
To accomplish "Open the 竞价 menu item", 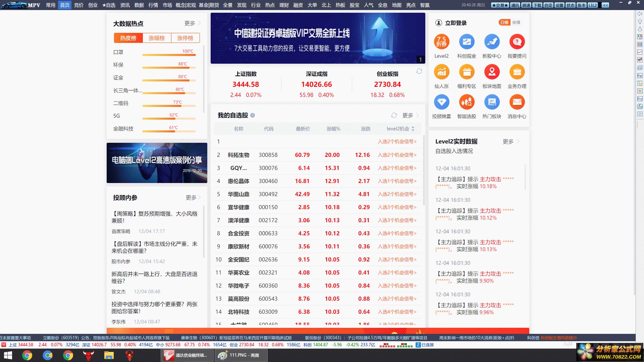I will click(x=79, y=5).
